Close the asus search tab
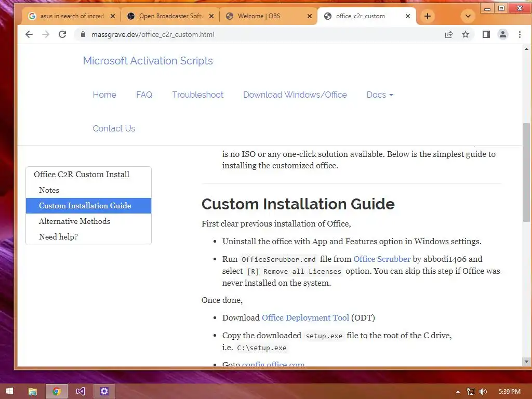The width and height of the screenshot is (532, 399). [113, 16]
